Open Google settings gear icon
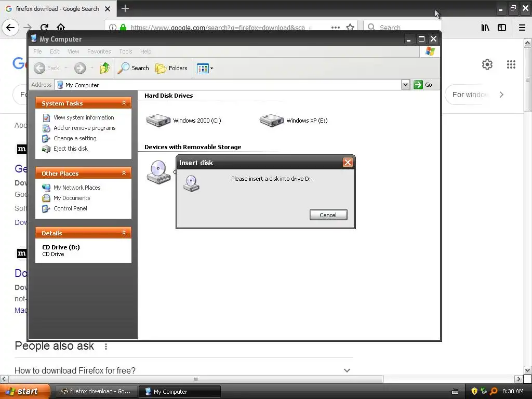Viewport: 532px width, 399px height. click(x=487, y=64)
